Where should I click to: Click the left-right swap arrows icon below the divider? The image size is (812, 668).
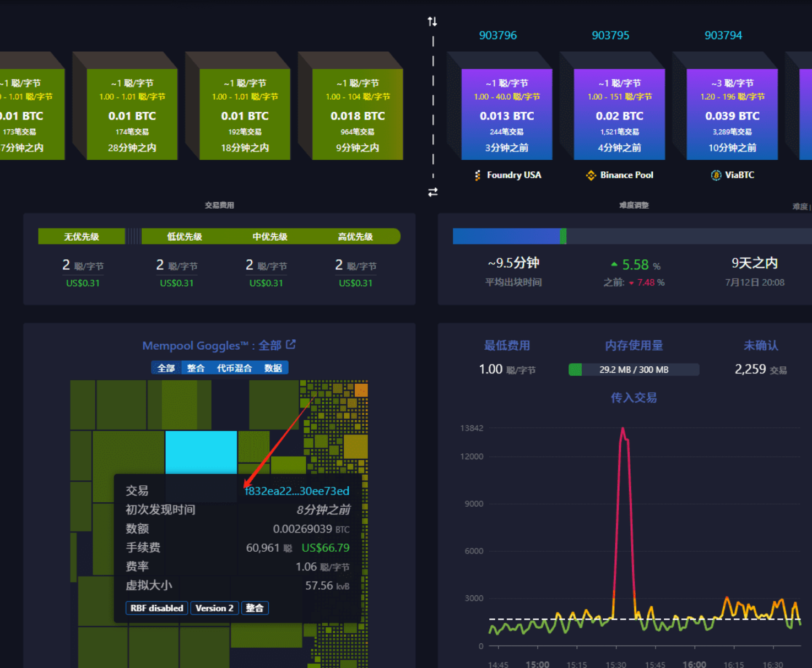[x=433, y=192]
